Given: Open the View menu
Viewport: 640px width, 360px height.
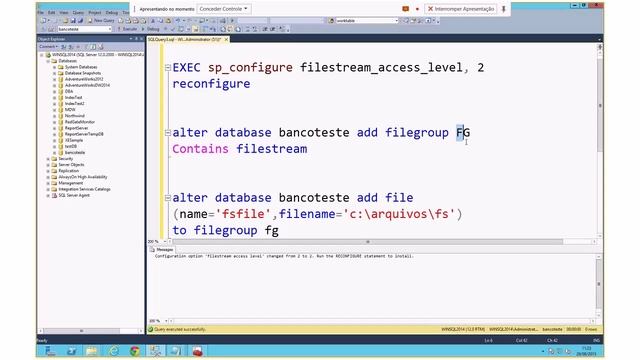Looking at the screenshot, I should pos(64,13).
